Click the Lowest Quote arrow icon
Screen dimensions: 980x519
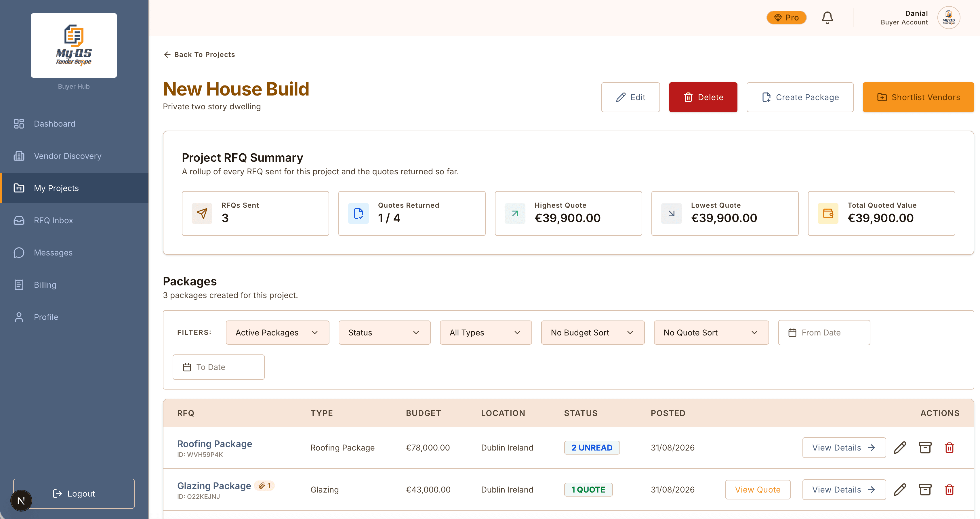click(672, 213)
